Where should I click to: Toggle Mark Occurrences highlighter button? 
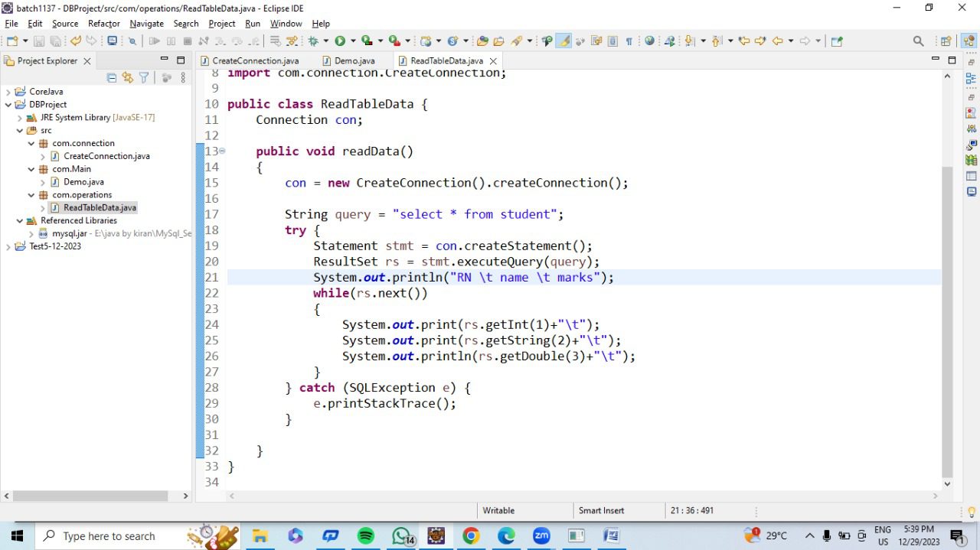(x=564, y=41)
